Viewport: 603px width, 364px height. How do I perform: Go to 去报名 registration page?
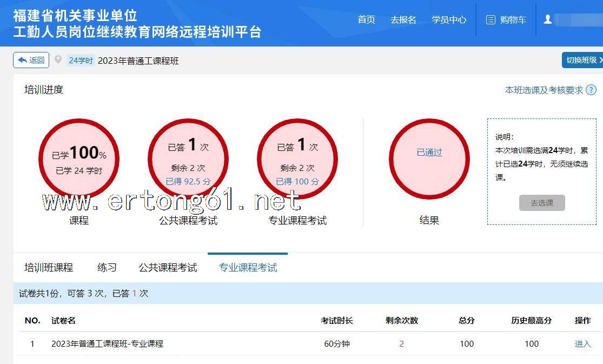click(x=403, y=20)
